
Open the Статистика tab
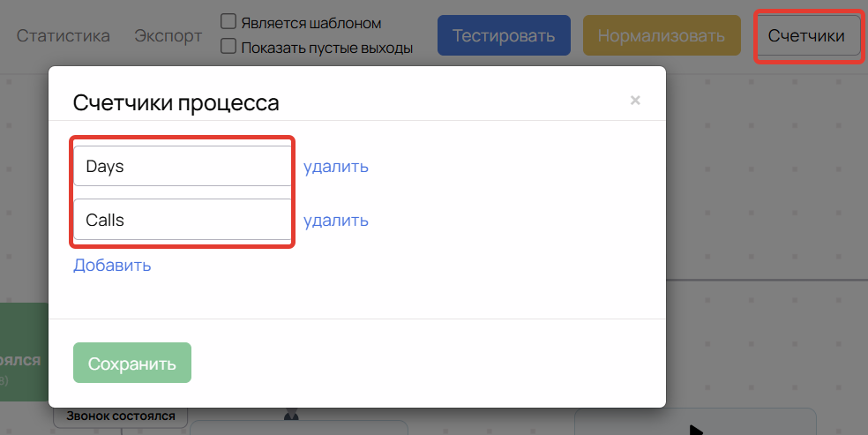coord(64,36)
